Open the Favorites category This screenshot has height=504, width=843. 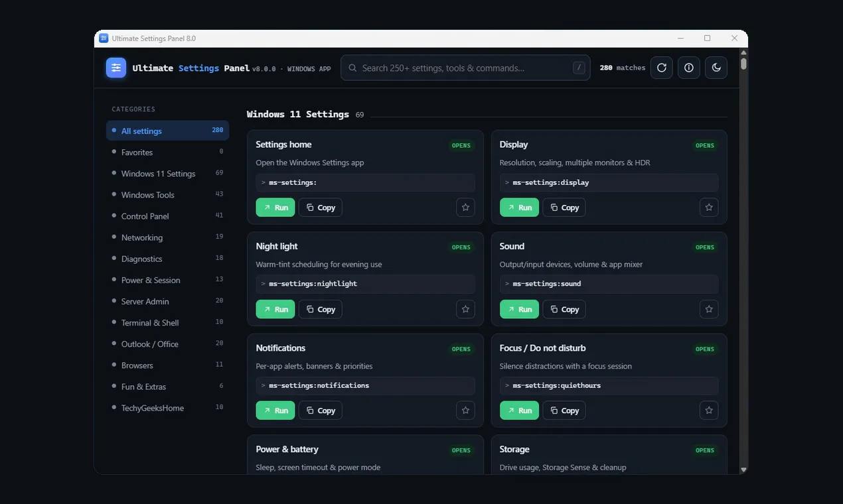coord(167,152)
